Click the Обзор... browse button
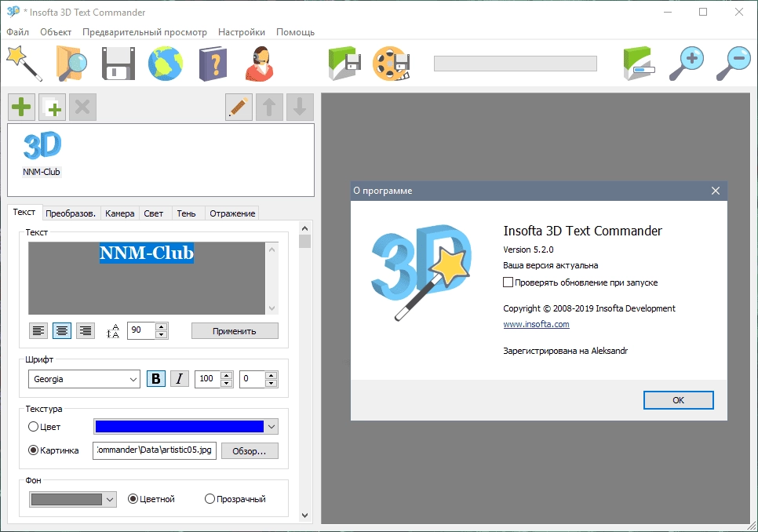 [x=250, y=451]
